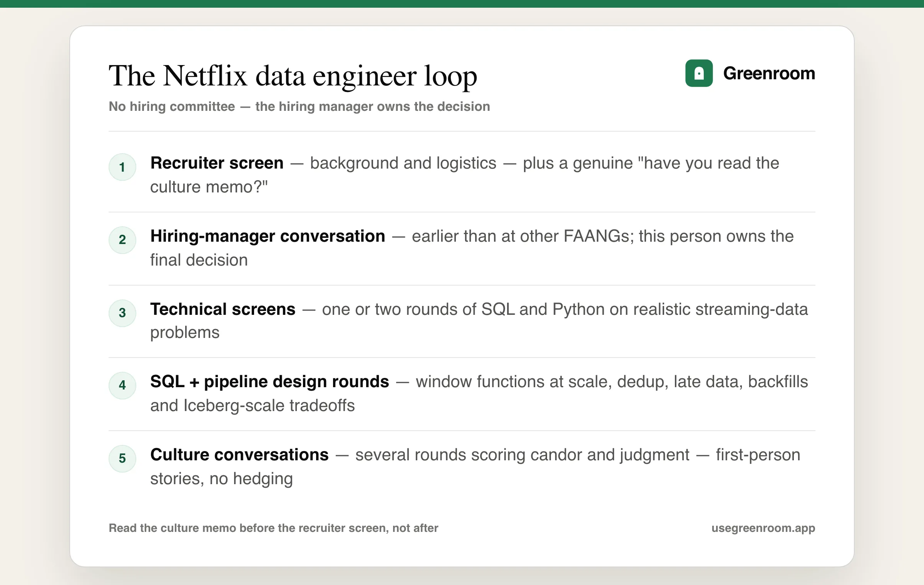The width and height of the screenshot is (924, 585).
Task: Select the "Recruiter screen" heading
Action: click(x=217, y=163)
